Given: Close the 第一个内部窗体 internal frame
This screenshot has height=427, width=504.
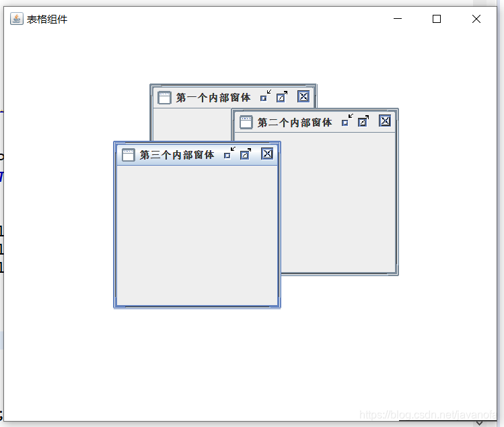Looking at the screenshot, I should (303, 96).
